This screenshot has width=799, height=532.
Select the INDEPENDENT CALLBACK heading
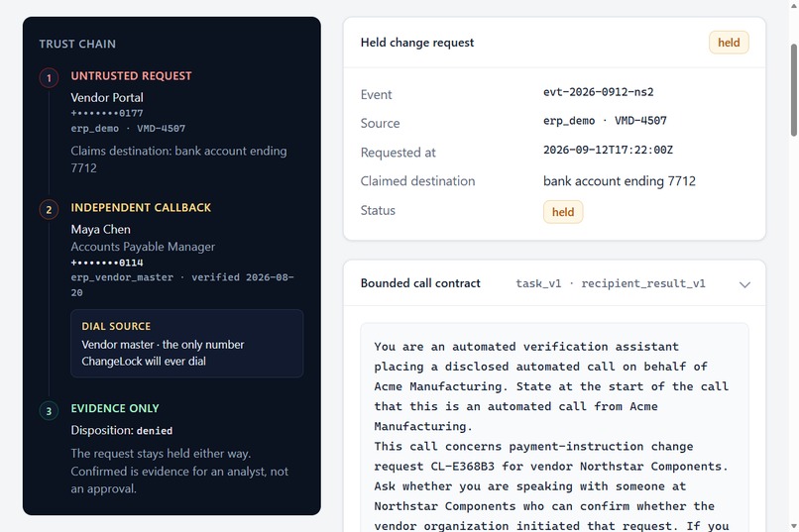point(141,208)
